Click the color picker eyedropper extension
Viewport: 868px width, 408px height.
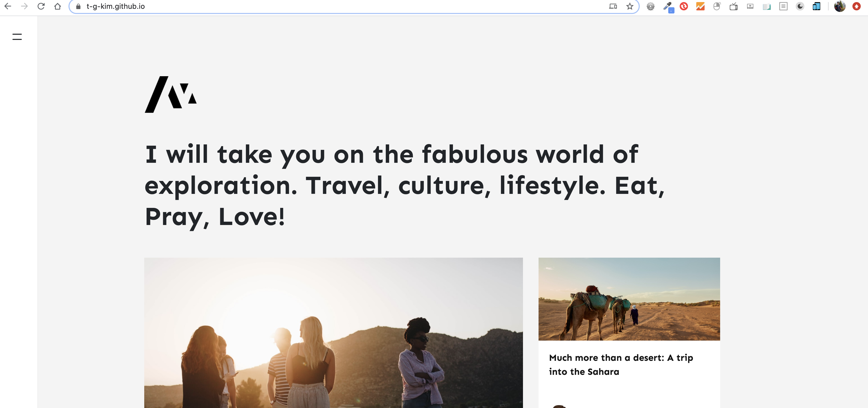(667, 6)
